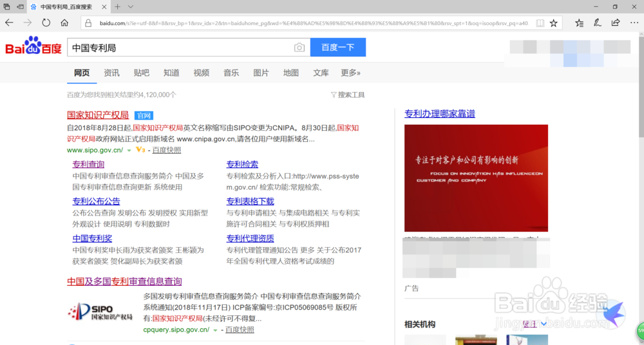The image size is (644, 345).
Task: Click set tabs aside icon
Action: coord(20,6)
